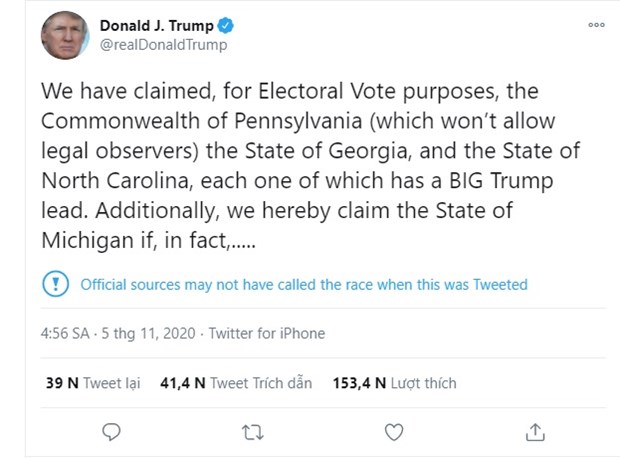This screenshot has width=620, height=458.
Task: Click the 4:56 SA timestamp
Action: (63, 333)
